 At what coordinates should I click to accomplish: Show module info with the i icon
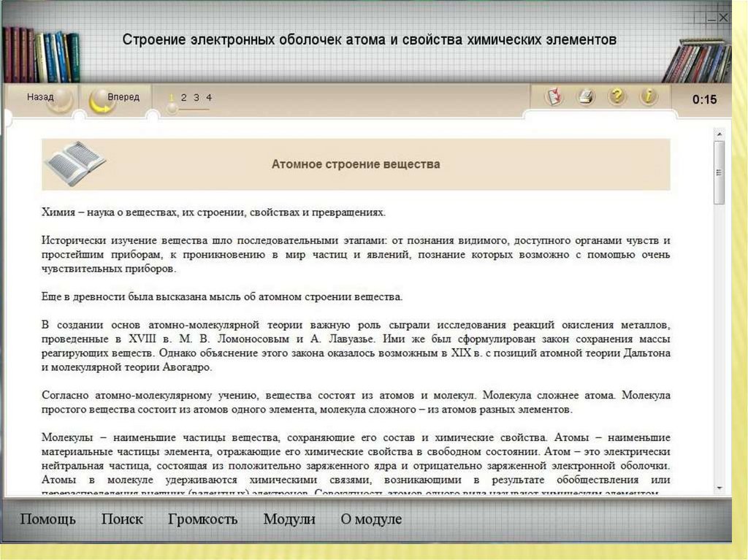pyautogui.click(x=649, y=97)
